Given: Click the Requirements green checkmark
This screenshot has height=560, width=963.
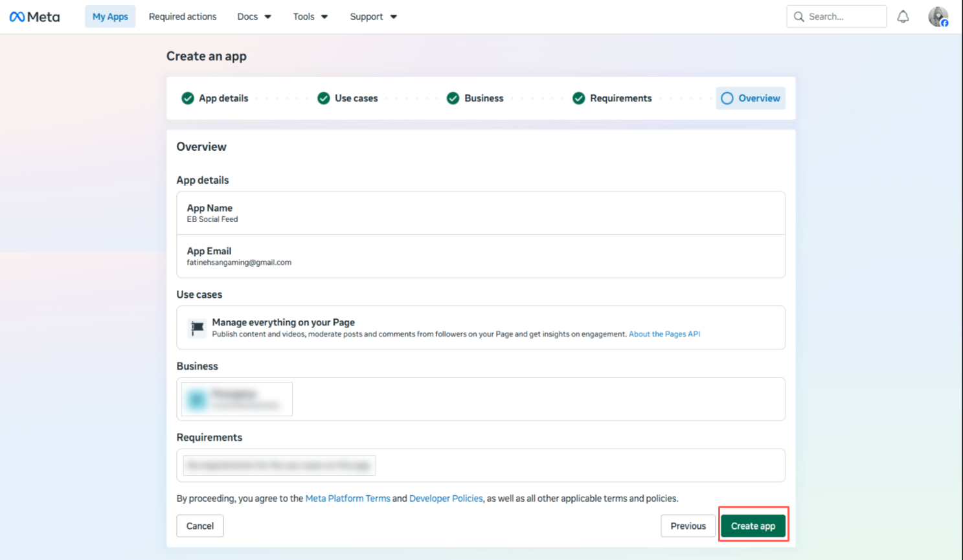Looking at the screenshot, I should [579, 98].
